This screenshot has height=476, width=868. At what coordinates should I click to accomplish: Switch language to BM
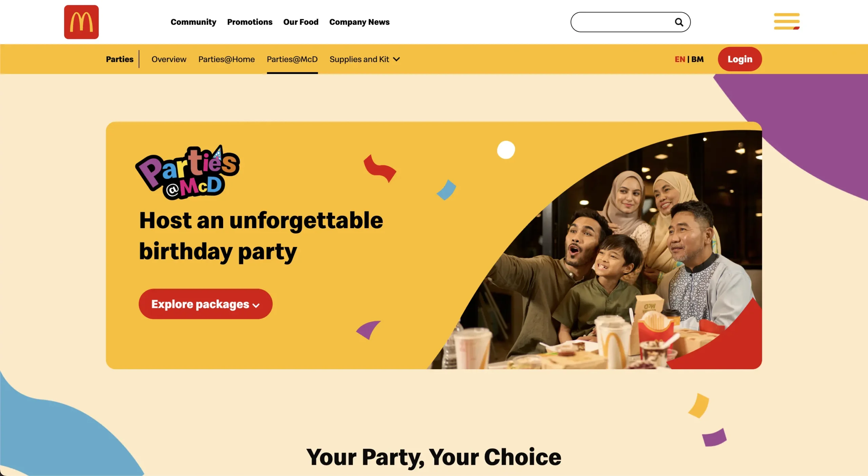tap(697, 59)
